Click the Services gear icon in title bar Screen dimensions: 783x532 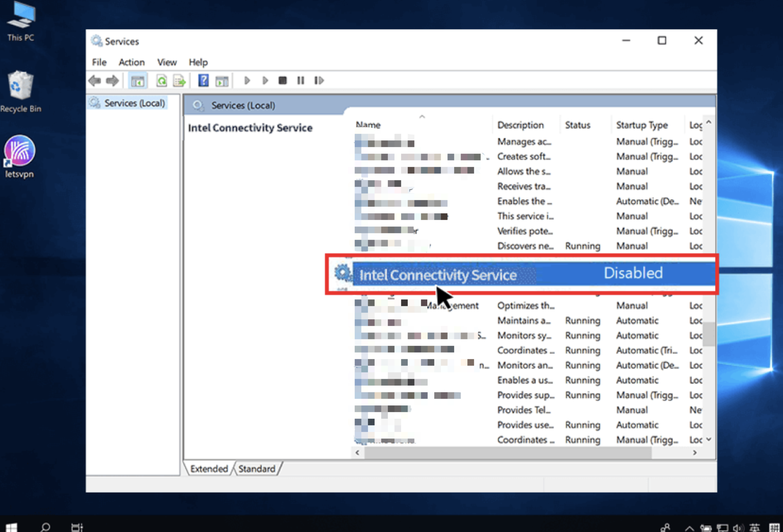[96, 41]
